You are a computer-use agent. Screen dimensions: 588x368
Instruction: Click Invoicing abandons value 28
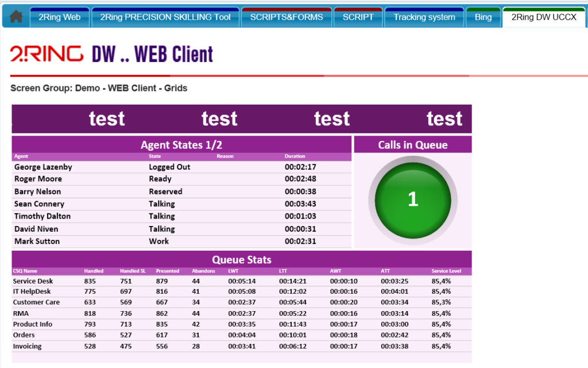pyautogui.click(x=196, y=346)
